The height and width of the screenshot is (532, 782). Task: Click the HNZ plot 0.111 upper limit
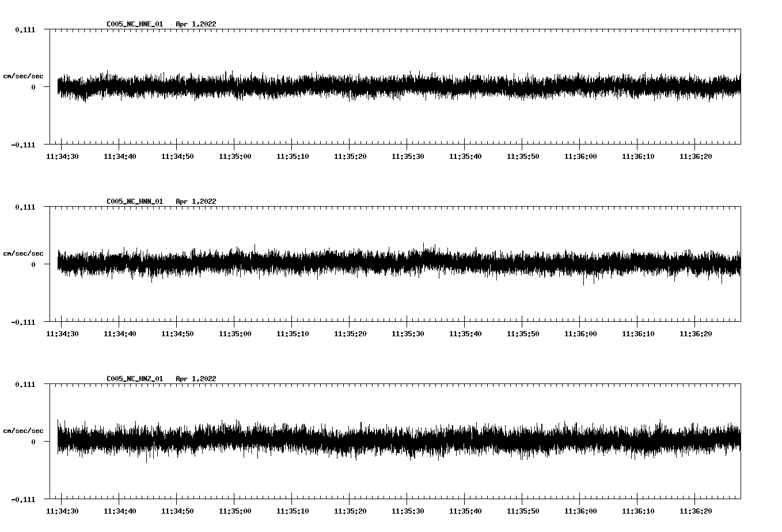25,385
